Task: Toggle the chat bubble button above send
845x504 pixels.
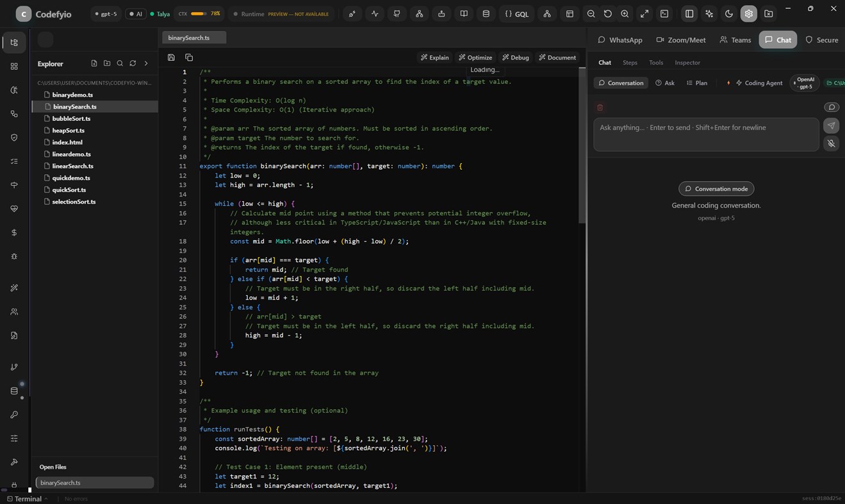Action: (831, 107)
